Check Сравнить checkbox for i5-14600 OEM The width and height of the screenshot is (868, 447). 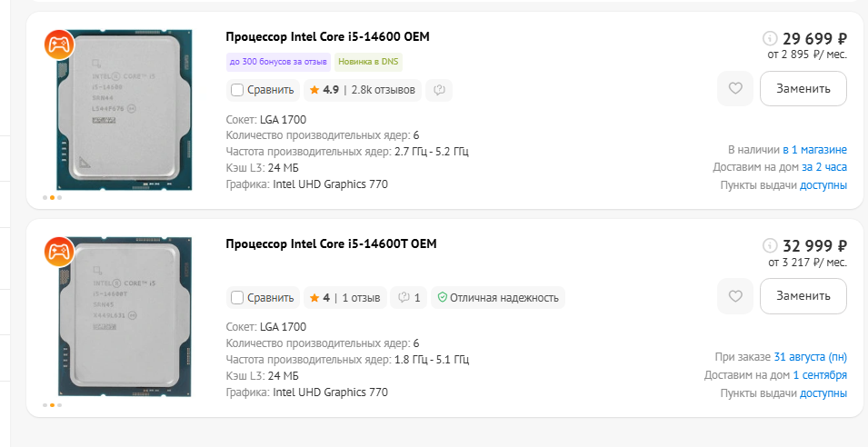click(237, 90)
